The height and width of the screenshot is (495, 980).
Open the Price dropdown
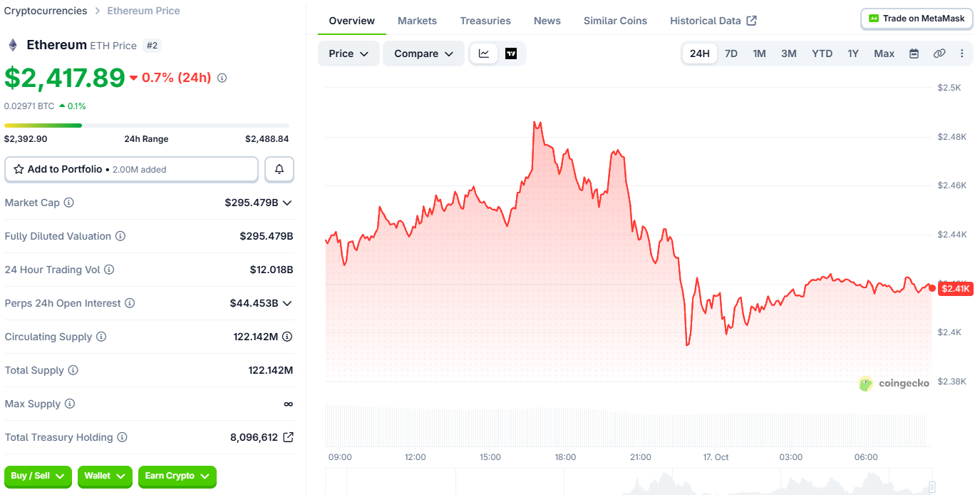[349, 53]
